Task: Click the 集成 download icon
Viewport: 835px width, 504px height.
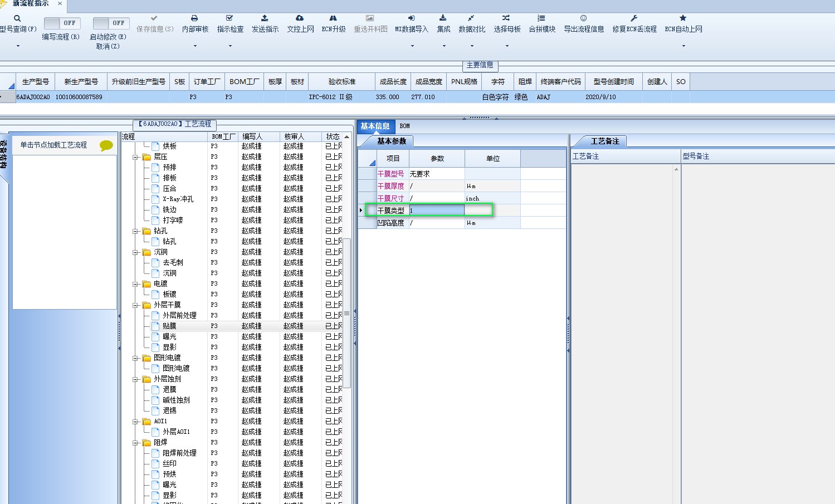Action: [x=443, y=18]
